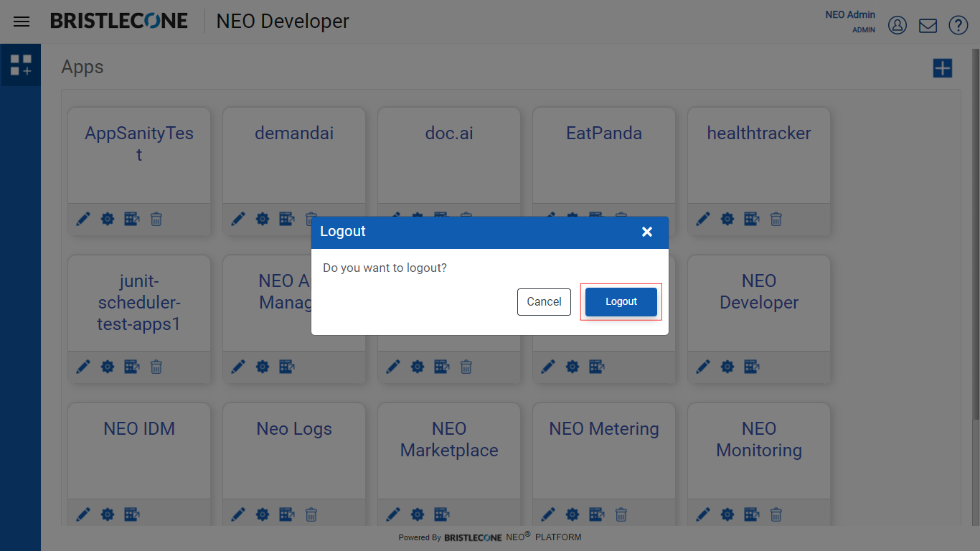
Task: Edit the NEO IDM app with pencil icon
Action: [x=83, y=514]
